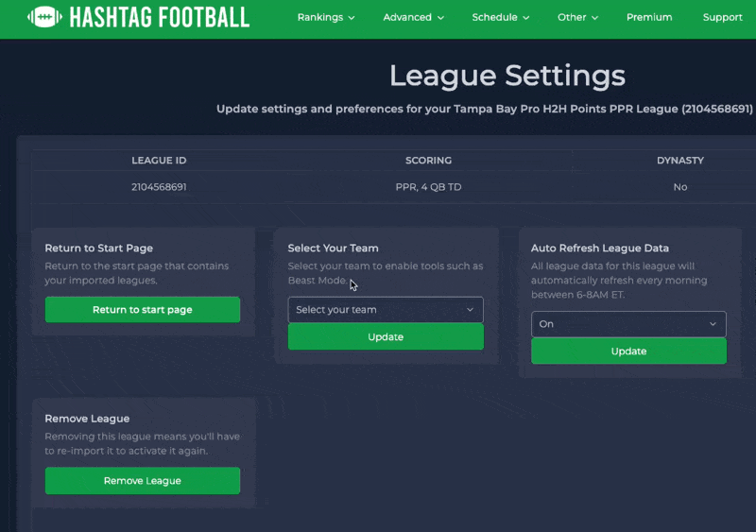Open the Auto Refresh On/Off selector
The width and height of the screenshot is (756, 532).
click(x=628, y=324)
